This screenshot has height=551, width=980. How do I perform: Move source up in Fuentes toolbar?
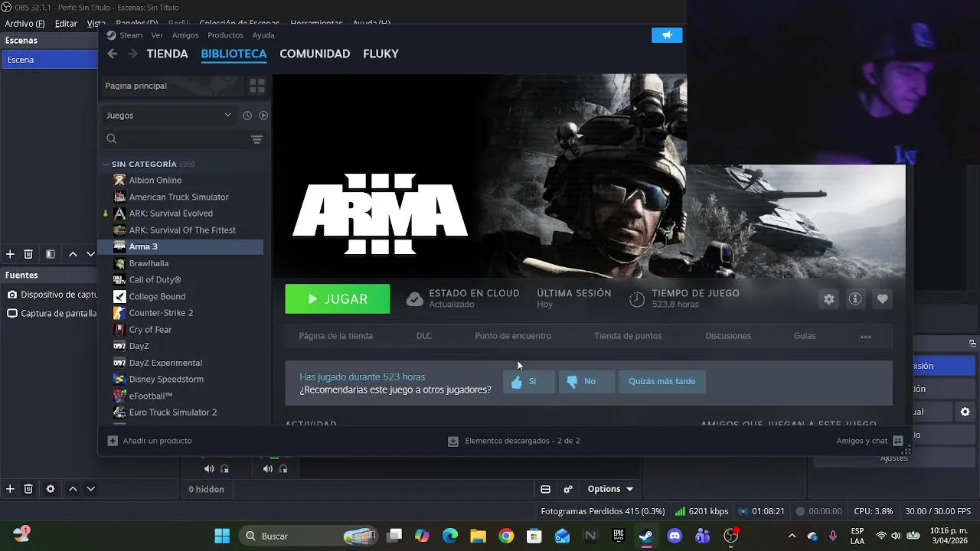point(73,489)
